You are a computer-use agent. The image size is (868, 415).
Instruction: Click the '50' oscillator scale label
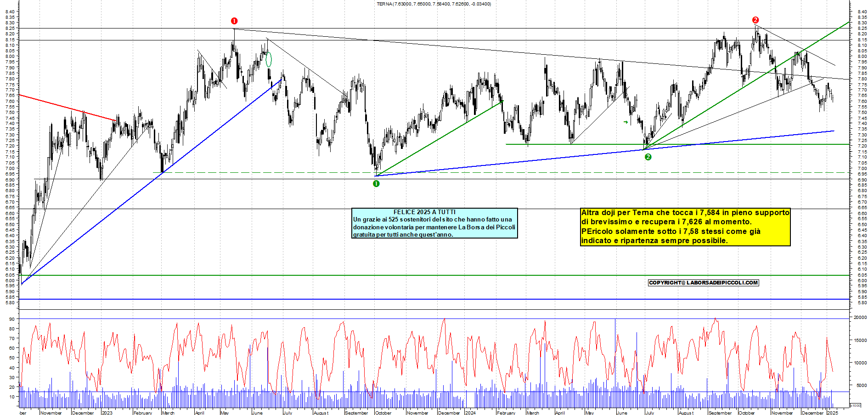pyautogui.click(x=11, y=358)
